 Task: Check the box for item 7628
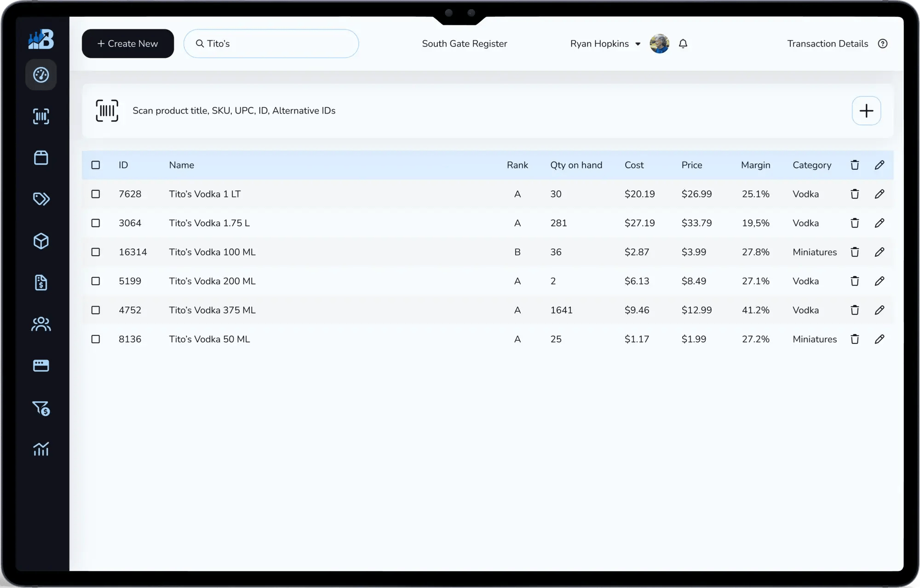coord(95,194)
